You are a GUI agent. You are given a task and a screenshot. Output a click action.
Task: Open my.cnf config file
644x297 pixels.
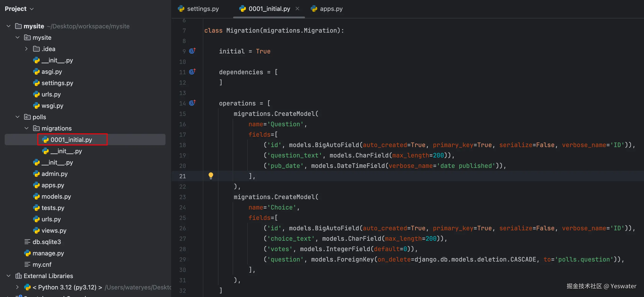point(42,265)
